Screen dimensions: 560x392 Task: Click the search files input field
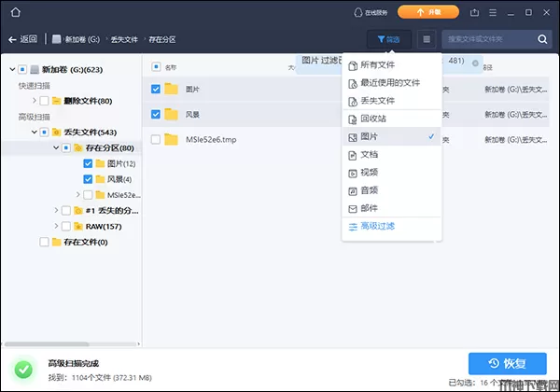point(487,39)
